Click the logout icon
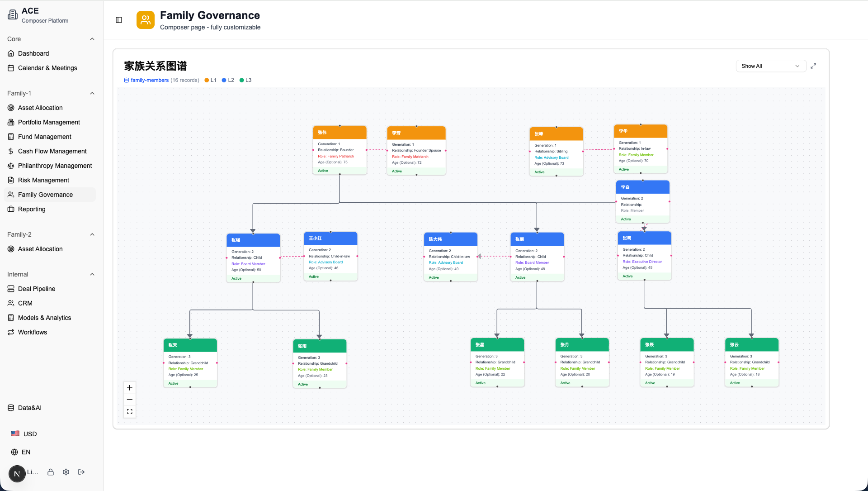868x491 pixels. [x=81, y=472]
